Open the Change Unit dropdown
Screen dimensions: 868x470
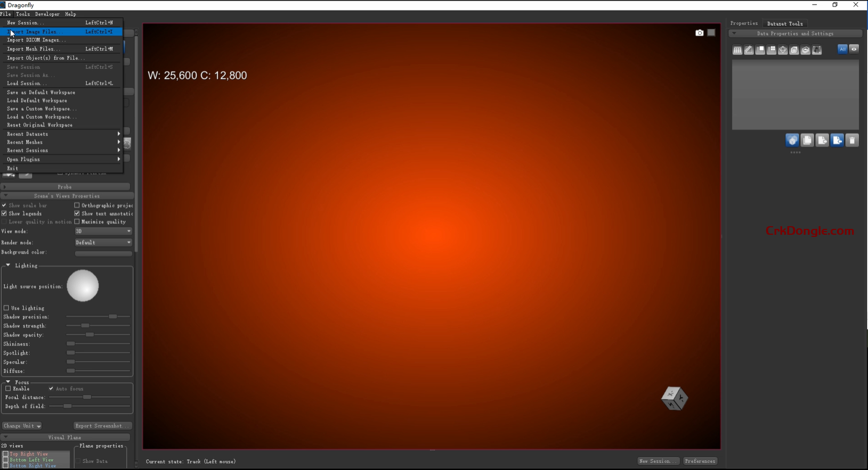[x=22, y=426]
